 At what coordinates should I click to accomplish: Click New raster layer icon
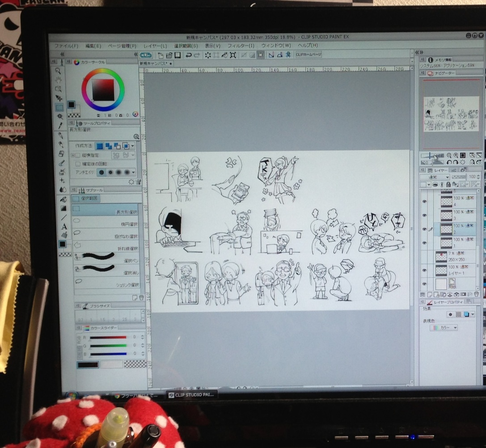[x=430, y=294]
